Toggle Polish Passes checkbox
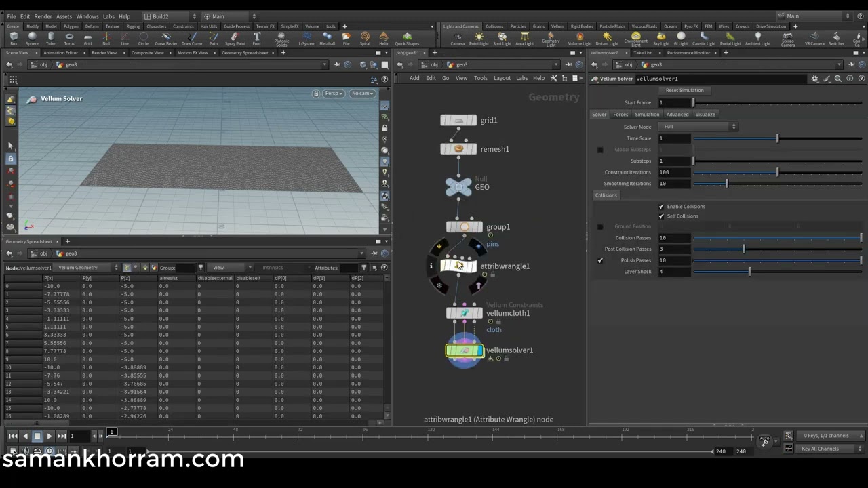 click(x=599, y=260)
